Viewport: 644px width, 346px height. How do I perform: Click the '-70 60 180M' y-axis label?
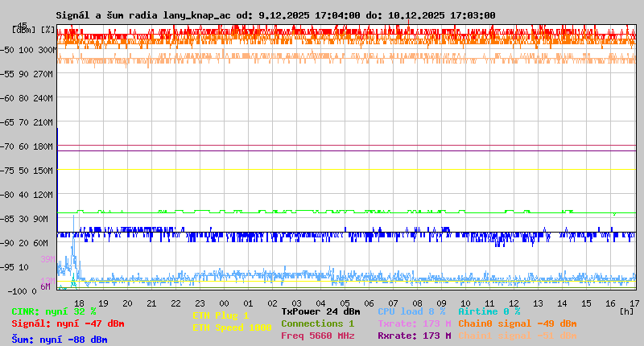coord(30,146)
